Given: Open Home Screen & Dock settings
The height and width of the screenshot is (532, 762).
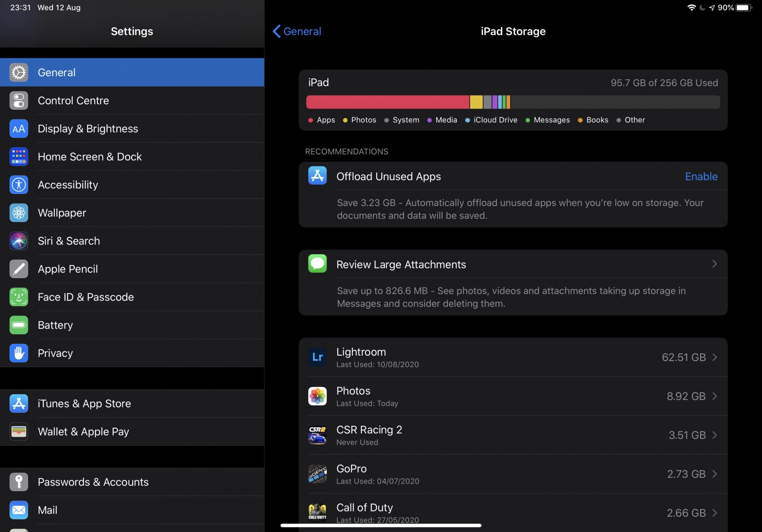Looking at the screenshot, I should point(132,157).
